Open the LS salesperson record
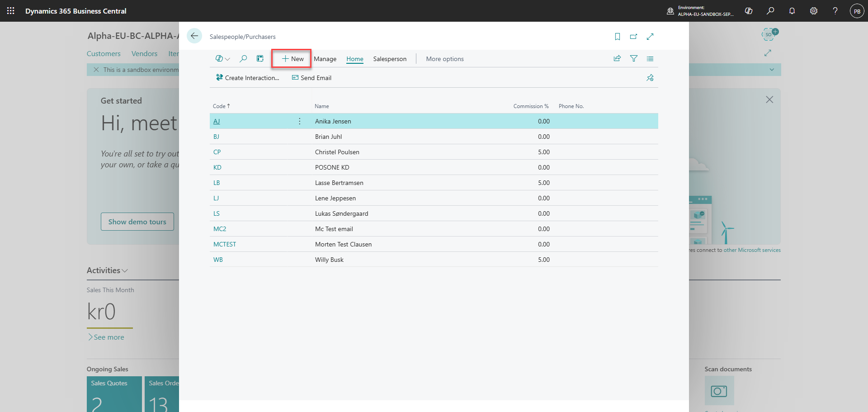 click(x=217, y=213)
